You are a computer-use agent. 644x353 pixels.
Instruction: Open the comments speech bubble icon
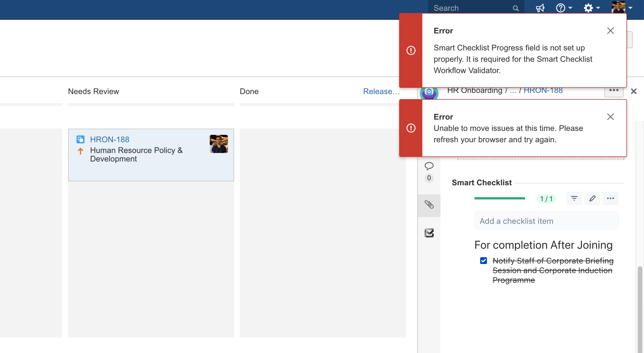click(429, 166)
